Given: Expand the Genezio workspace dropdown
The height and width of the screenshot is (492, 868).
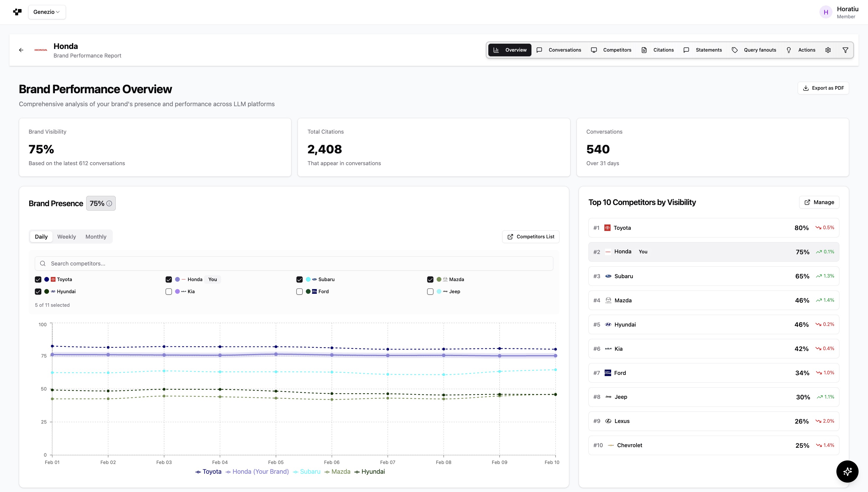Looking at the screenshot, I should pyautogui.click(x=47, y=12).
